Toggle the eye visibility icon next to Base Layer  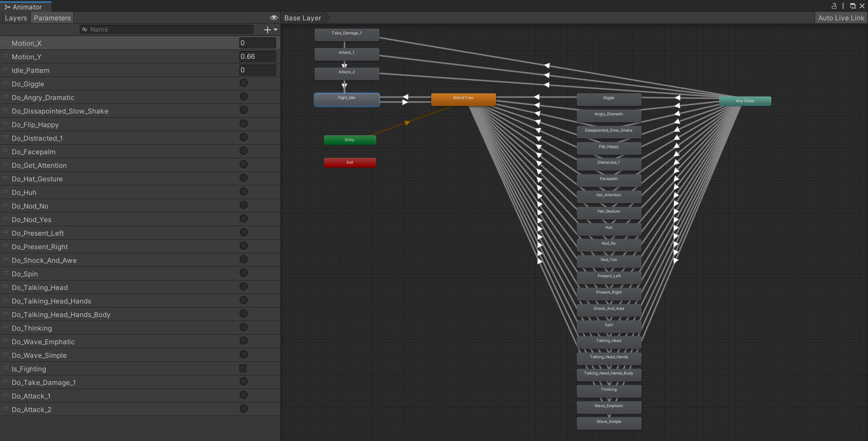[274, 18]
